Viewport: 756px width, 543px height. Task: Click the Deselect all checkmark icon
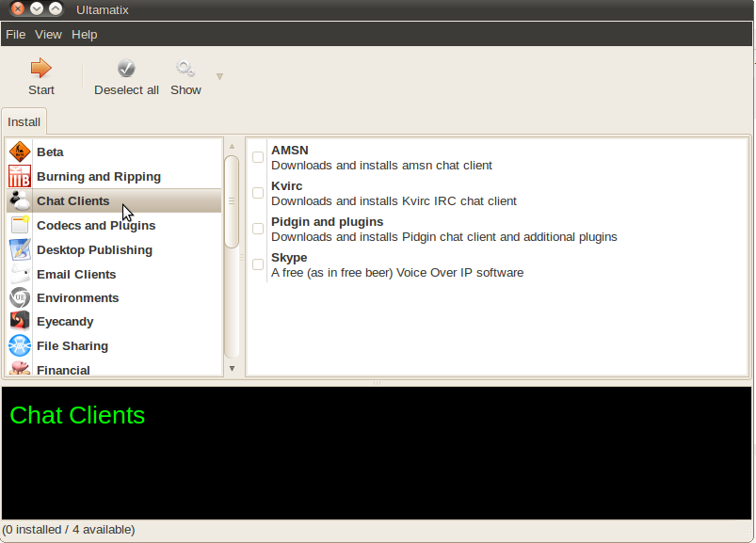[126, 69]
